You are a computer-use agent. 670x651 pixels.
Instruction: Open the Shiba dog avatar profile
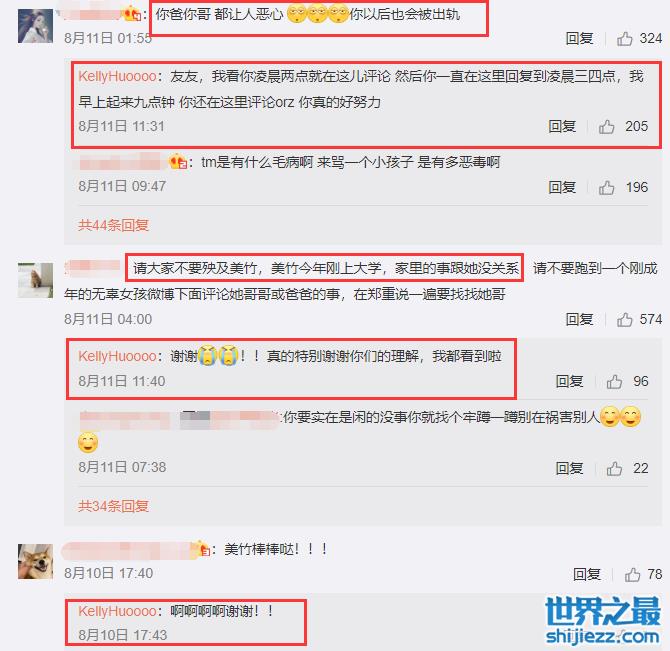click(35, 561)
